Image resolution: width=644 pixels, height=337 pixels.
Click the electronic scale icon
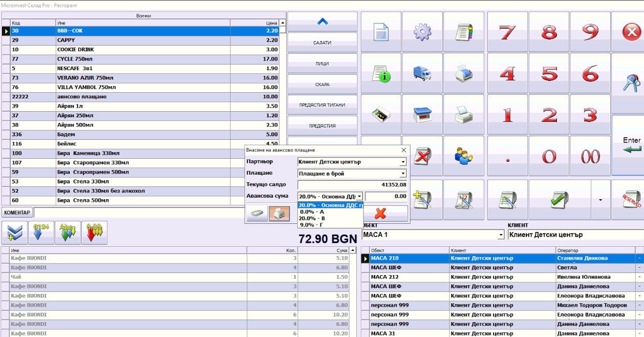pyautogui.click(x=422, y=115)
